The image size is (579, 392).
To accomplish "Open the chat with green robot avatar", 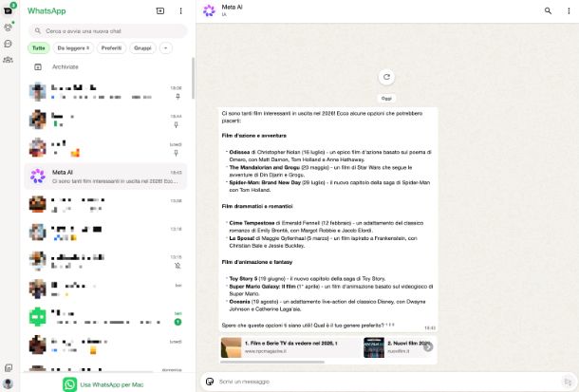I will pos(106,317).
